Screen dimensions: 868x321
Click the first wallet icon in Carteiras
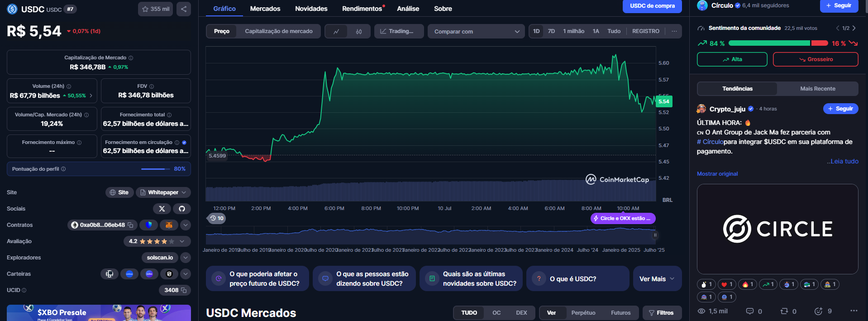coord(110,274)
